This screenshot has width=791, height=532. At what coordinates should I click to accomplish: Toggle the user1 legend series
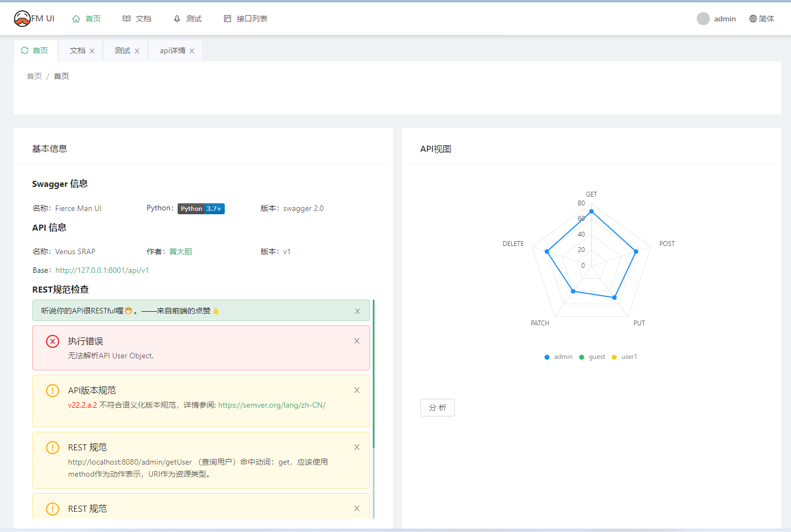(624, 357)
